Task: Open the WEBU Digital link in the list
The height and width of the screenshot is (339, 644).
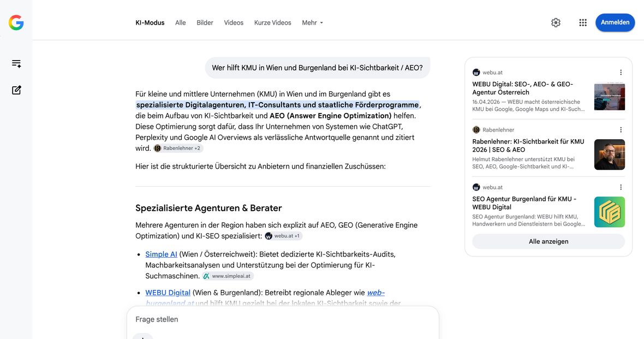Action: click(168, 293)
